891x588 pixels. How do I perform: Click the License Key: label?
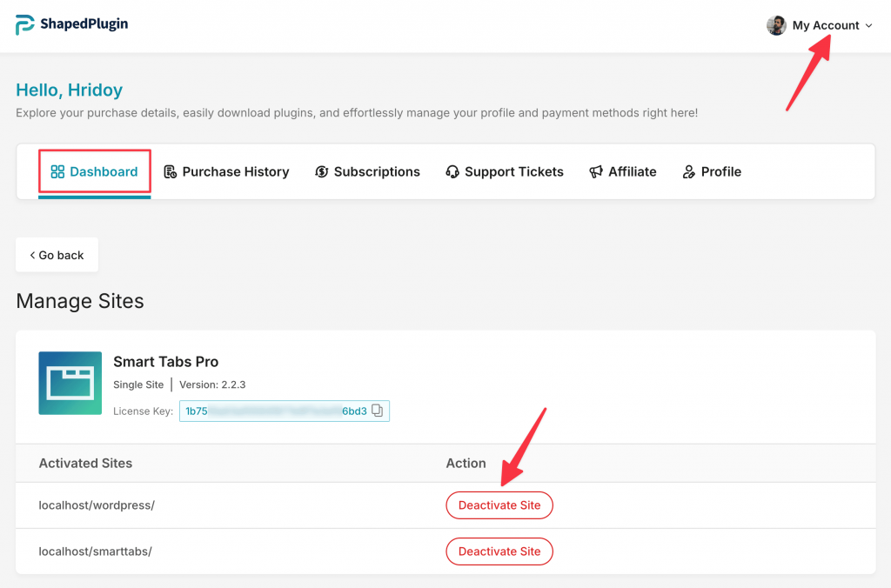pos(144,411)
